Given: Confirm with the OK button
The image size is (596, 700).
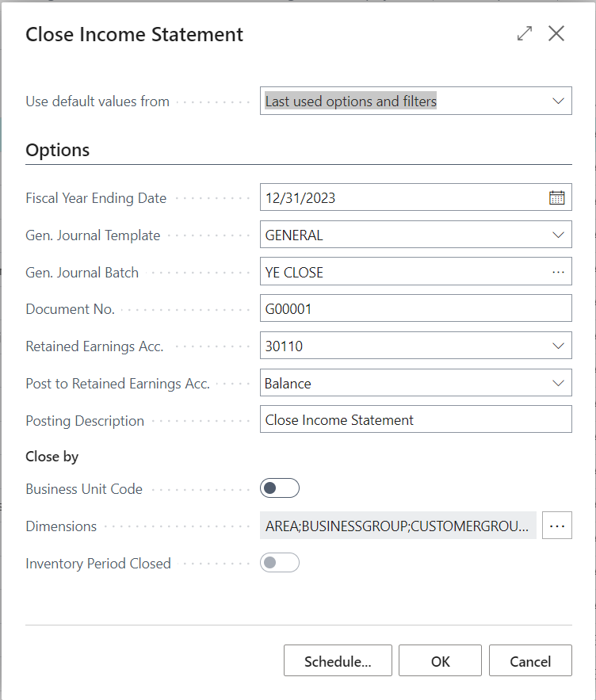Looking at the screenshot, I should [440, 660].
